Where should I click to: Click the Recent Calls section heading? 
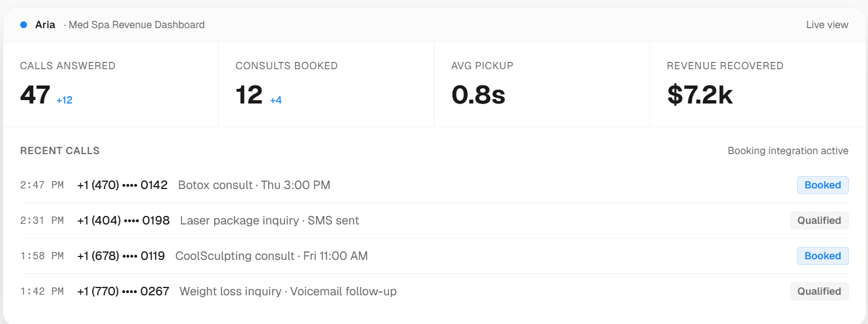click(60, 151)
